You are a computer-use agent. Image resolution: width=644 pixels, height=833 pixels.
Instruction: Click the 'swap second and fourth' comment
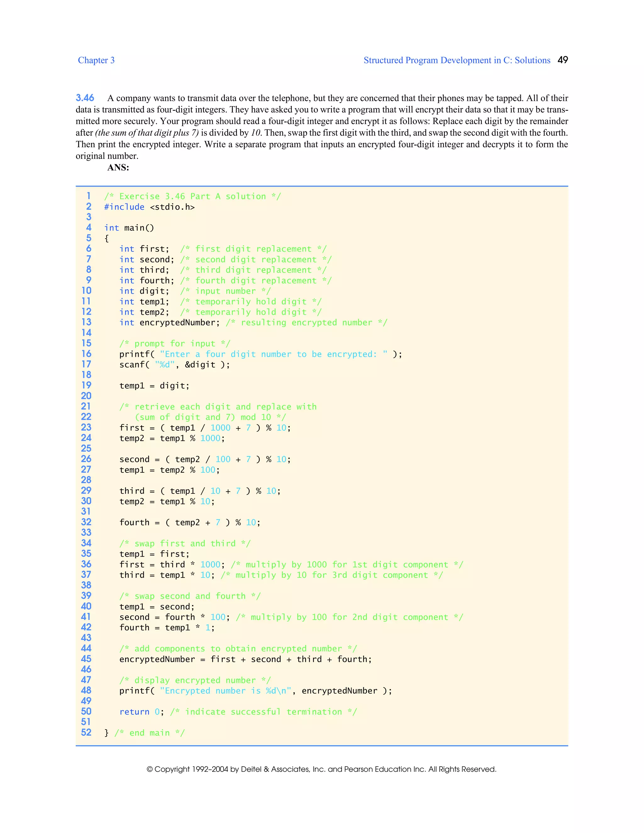190,596
